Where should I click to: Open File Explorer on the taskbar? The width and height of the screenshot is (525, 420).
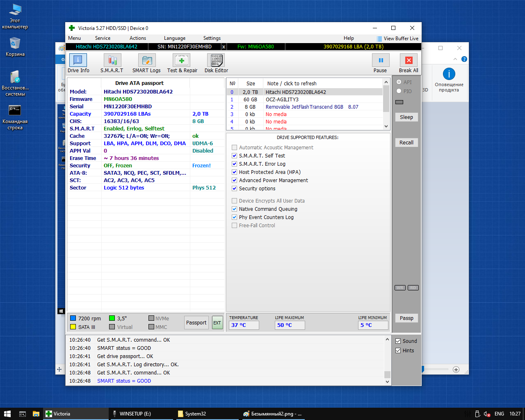click(x=36, y=414)
